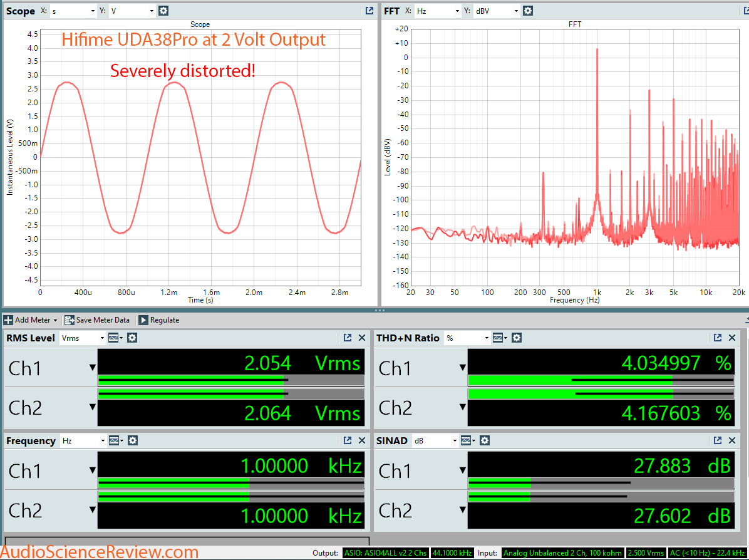749x560 pixels.
Task: Close the RMS Level meter
Action: pos(362,338)
